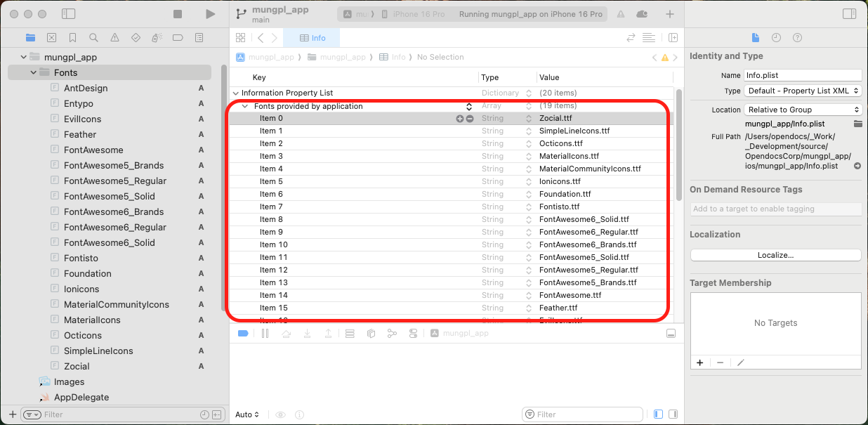Toggle the navigator sidebar visibility

[x=68, y=14]
